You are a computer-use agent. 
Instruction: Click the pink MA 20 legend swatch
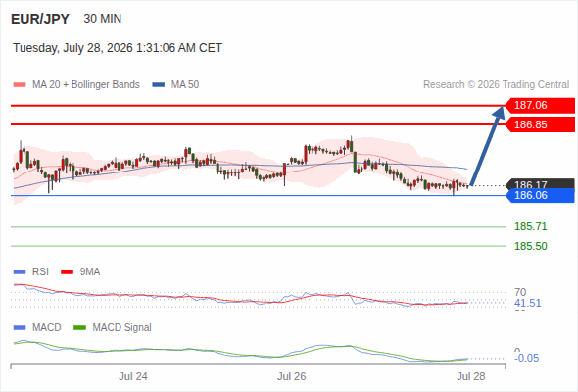point(20,85)
